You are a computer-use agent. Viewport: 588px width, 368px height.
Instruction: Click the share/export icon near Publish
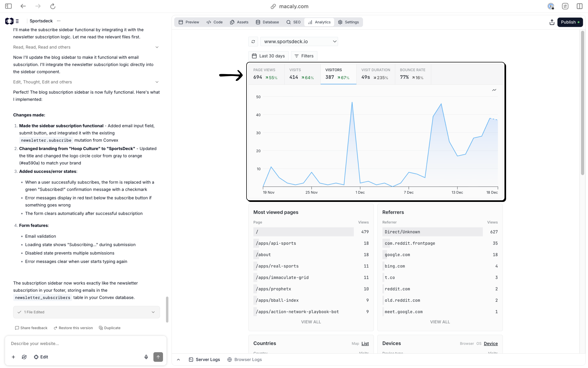pos(552,22)
